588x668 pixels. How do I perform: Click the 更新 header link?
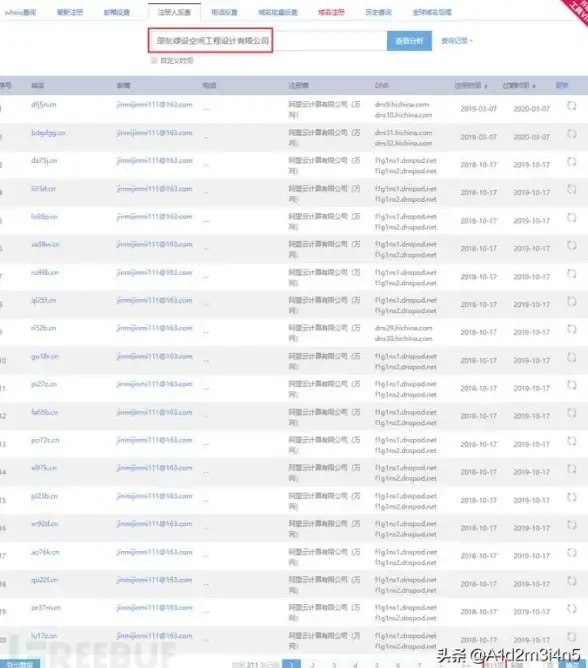562,86
